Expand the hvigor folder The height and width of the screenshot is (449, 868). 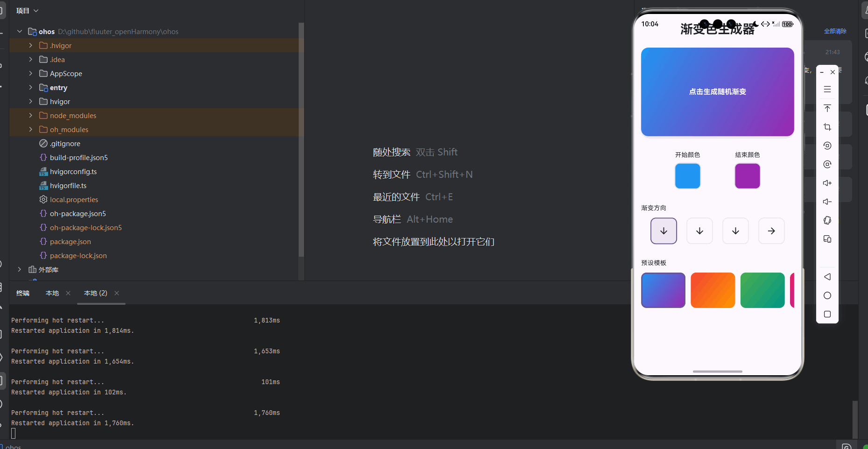pos(31,101)
